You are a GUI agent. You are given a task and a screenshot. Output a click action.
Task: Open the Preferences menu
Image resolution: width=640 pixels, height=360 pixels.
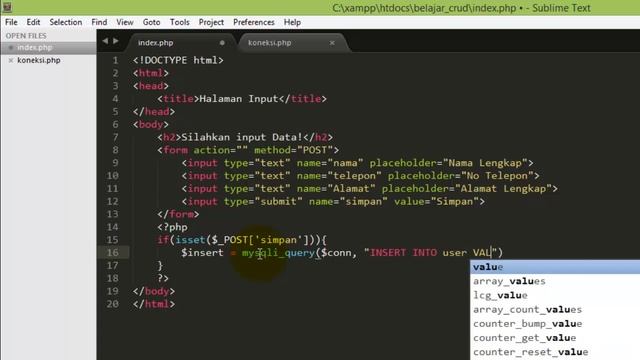(x=253, y=22)
